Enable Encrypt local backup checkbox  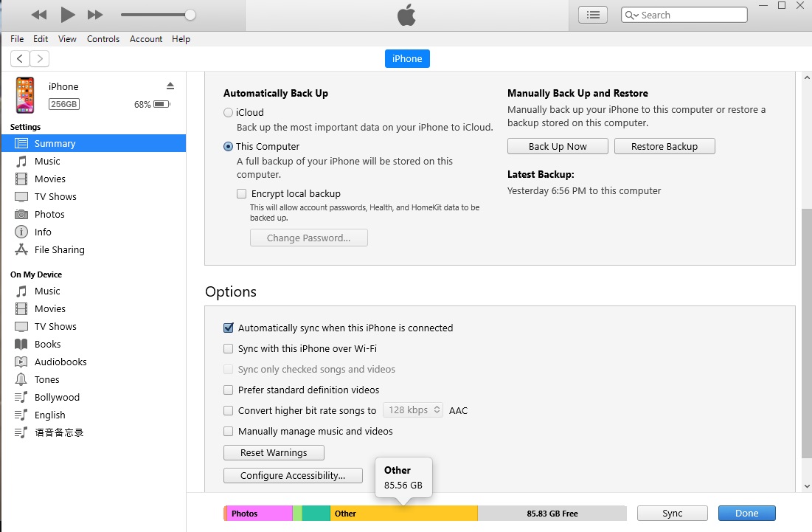tap(241, 194)
